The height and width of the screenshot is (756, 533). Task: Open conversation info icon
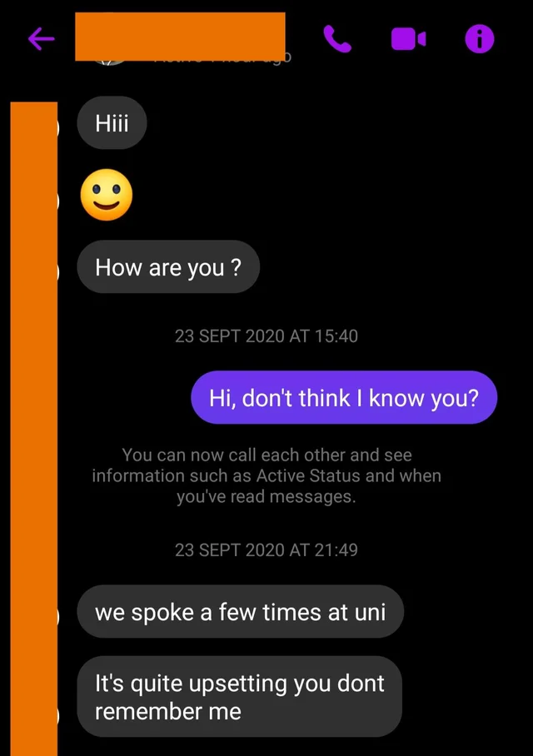pos(480,38)
